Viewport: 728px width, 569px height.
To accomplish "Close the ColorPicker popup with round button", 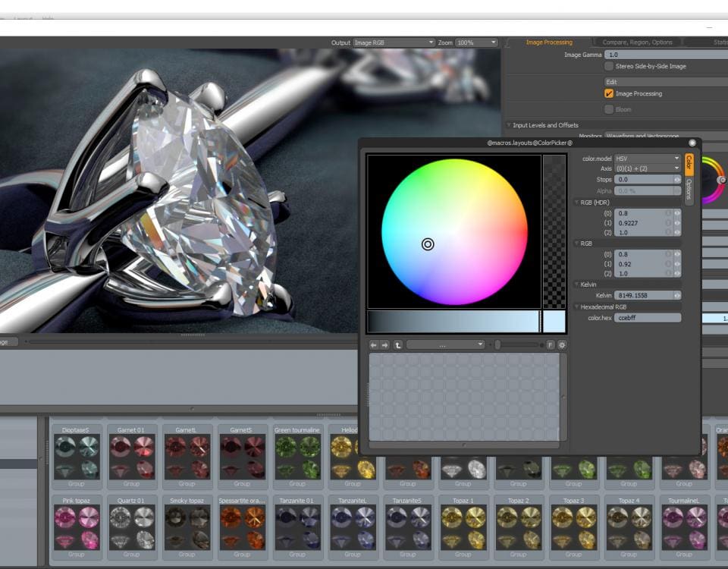I will pyautogui.click(x=692, y=143).
